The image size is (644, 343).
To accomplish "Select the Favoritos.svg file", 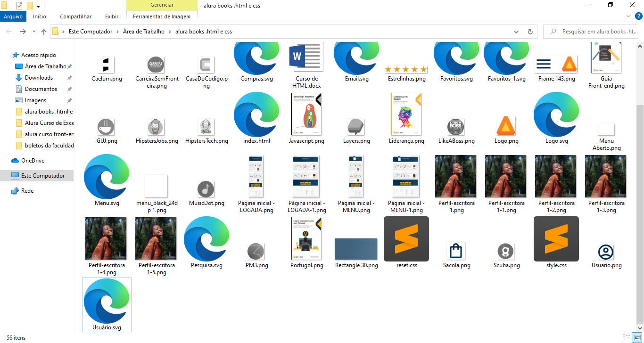I will point(456,58).
